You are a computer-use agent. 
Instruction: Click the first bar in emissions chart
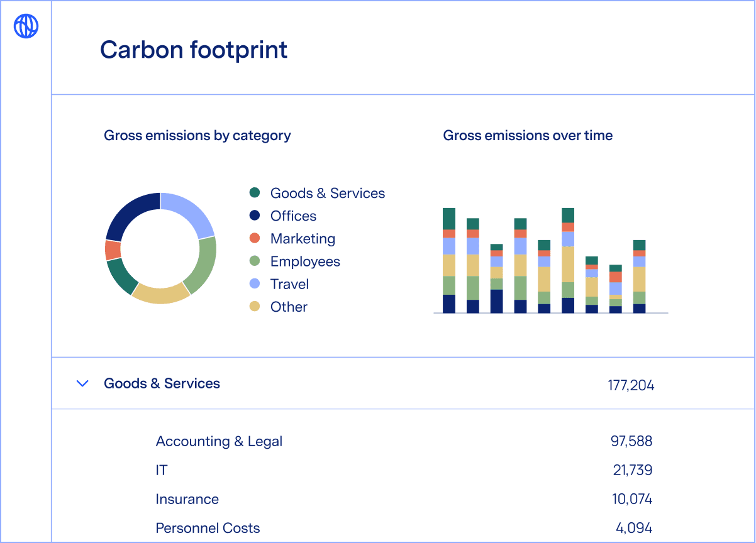tap(449, 261)
